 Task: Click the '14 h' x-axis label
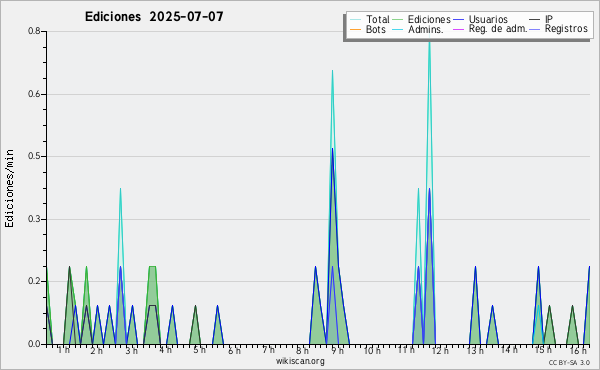click(x=509, y=350)
